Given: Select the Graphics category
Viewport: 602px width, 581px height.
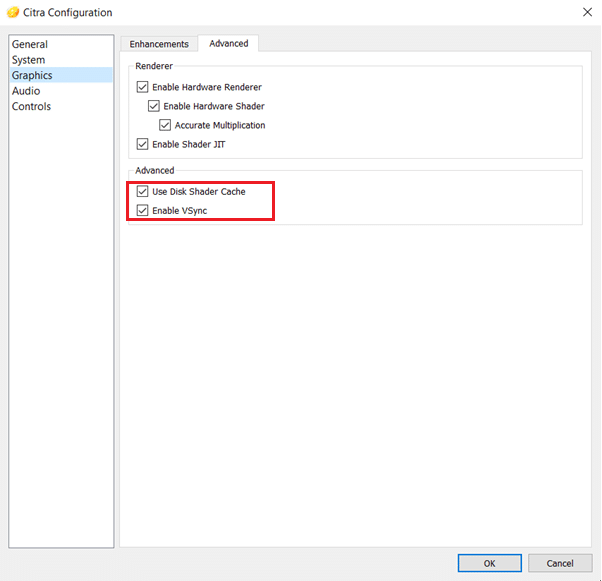Looking at the screenshot, I should coord(32,75).
